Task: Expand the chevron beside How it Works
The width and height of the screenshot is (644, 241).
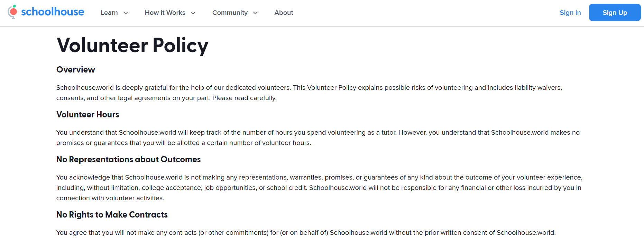Action: (x=193, y=13)
